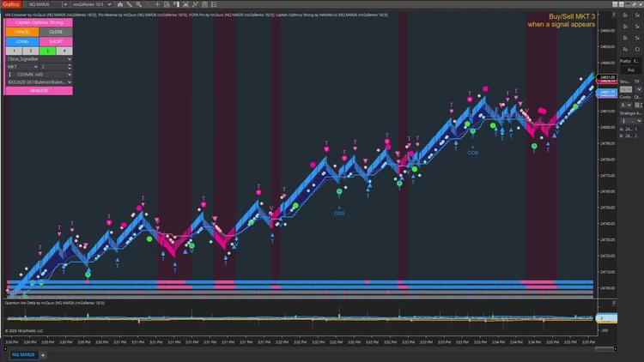Open the COSMIK template dropdown
Image resolution: width=644 pixels, height=362 pixels.
[x=39, y=75]
